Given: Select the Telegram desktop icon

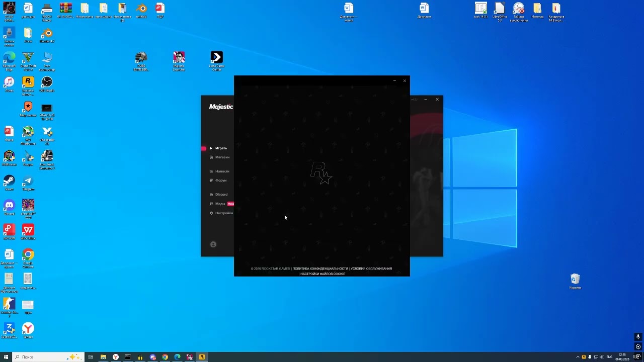Looking at the screenshot, I should [x=28, y=183].
